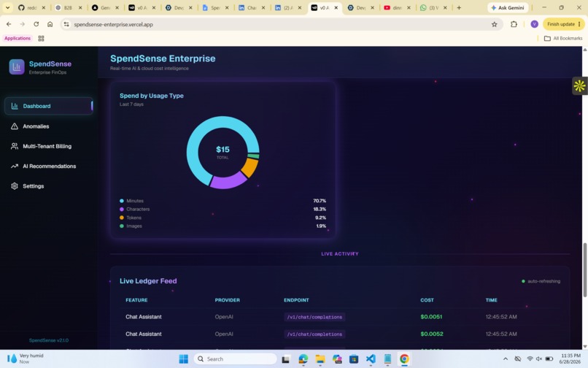Click the AI Recommendations trend arrow icon

click(x=15, y=166)
